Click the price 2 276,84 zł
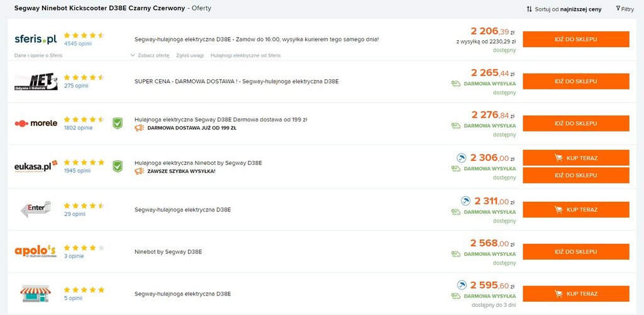The height and width of the screenshot is (315, 644). pyautogui.click(x=493, y=114)
